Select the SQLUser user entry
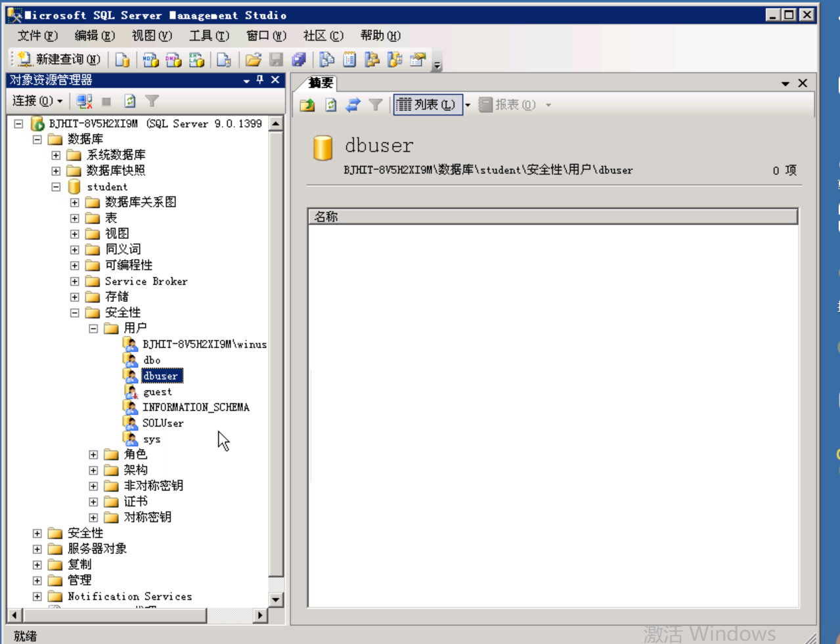This screenshot has width=840, height=644. tap(163, 423)
